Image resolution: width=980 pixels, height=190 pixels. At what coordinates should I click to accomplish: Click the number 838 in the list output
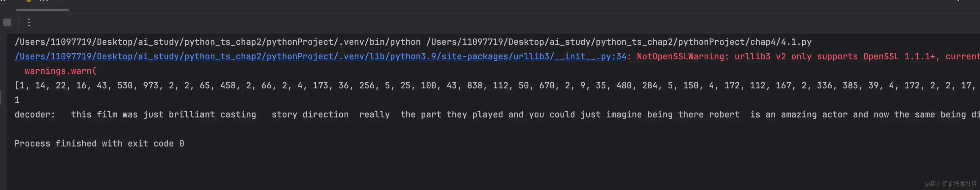coord(475,85)
